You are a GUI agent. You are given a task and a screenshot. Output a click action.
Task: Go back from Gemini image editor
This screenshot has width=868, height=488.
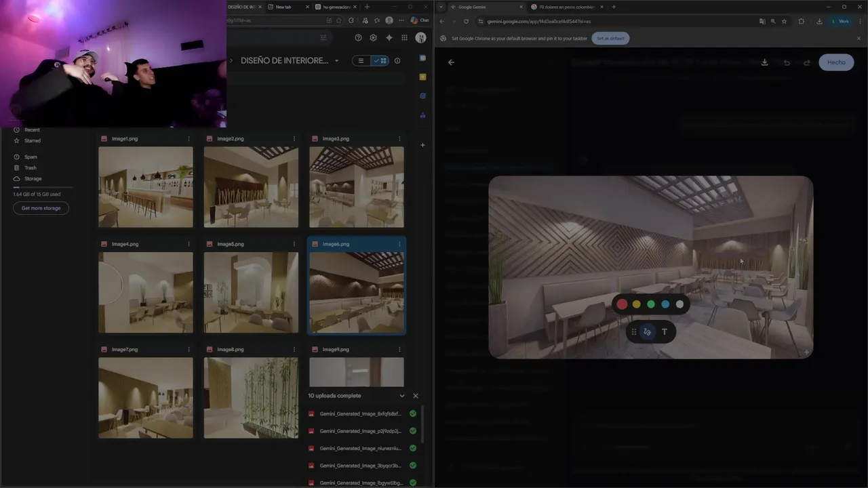point(451,62)
